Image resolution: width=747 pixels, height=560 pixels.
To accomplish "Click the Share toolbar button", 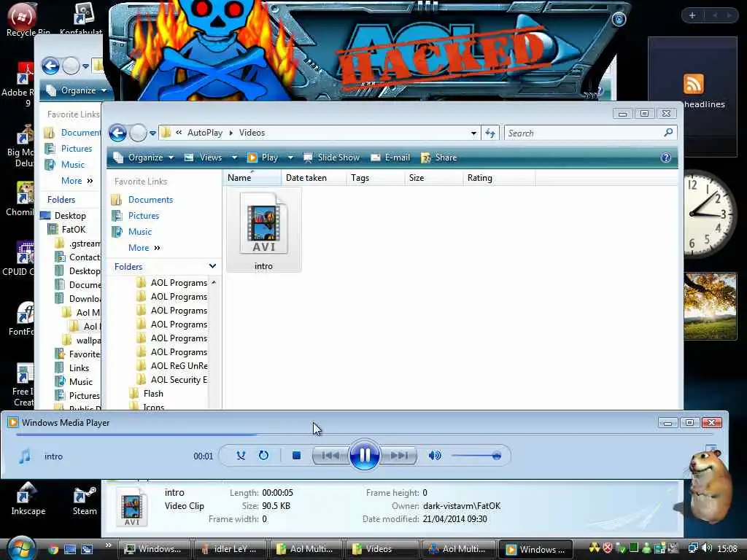I will click(x=438, y=157).
